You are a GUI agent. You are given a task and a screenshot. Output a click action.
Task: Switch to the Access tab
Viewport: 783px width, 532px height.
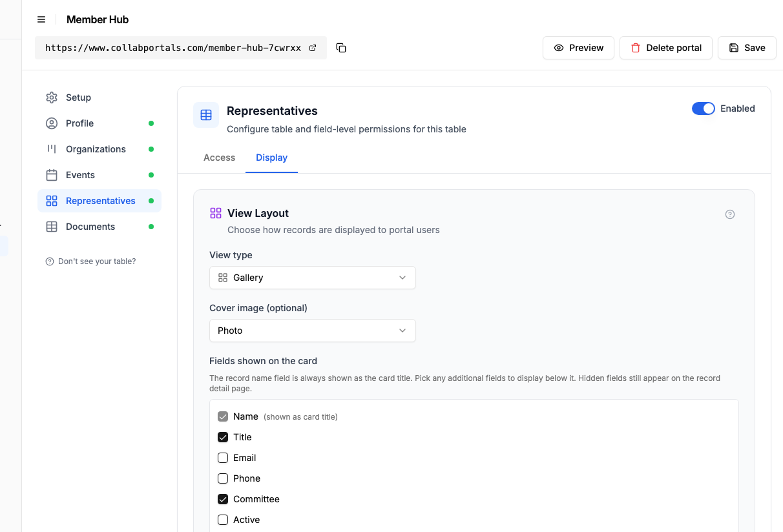pyautogui.click(x=219, y=158)
